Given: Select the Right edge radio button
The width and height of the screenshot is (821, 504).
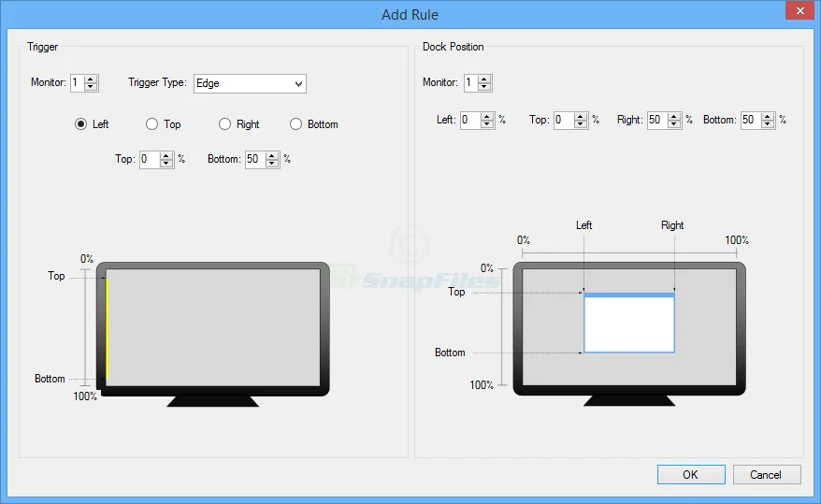Looking at the screenshot, I should pyautogui.click(x=224, y=124).
